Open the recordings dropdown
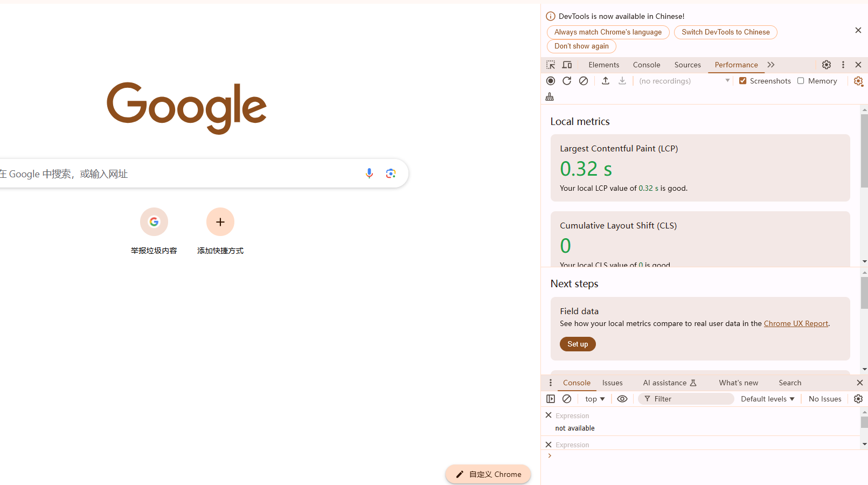Screen dimensions: 868x485 [684, 81]
